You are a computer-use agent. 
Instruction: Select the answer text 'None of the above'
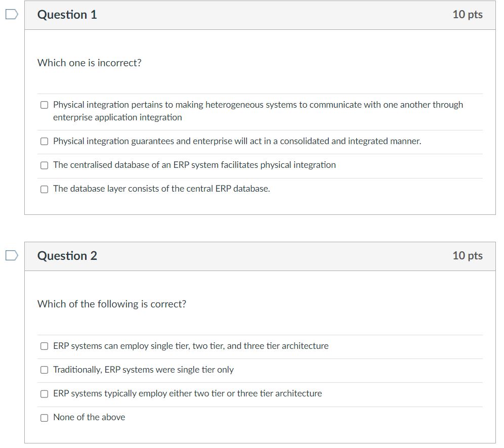click(x=89, y=417)
